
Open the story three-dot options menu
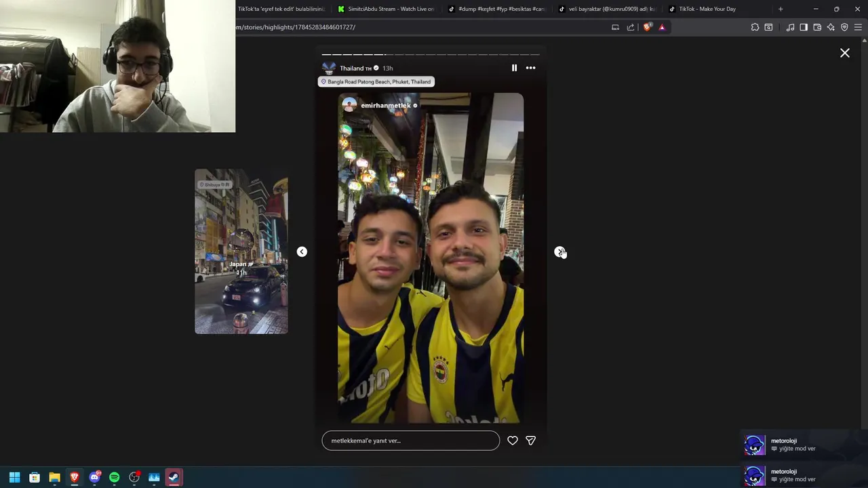tap(530, 68)
